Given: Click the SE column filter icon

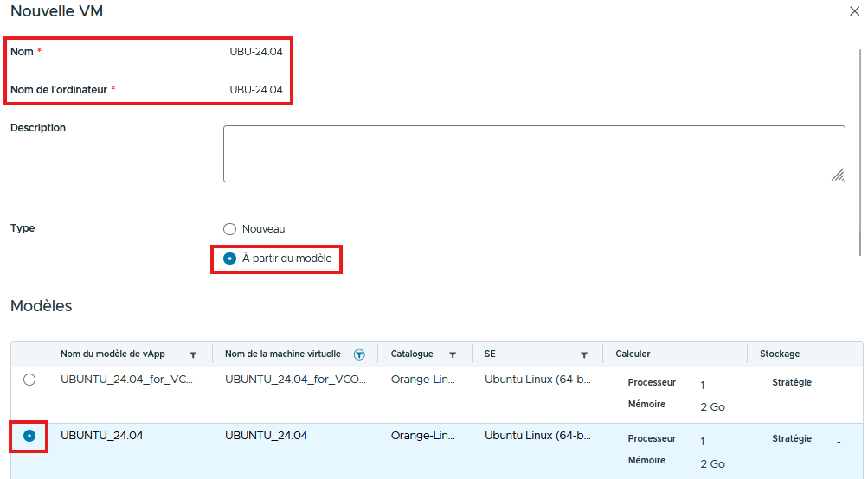Looking at the screenshot, I should tap(584, 354).
